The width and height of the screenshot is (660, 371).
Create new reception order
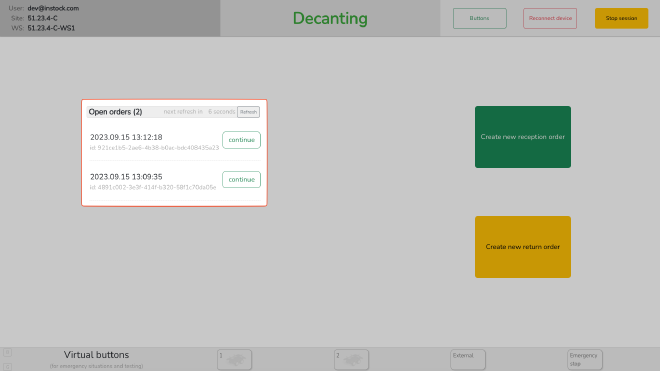point(523,137)
